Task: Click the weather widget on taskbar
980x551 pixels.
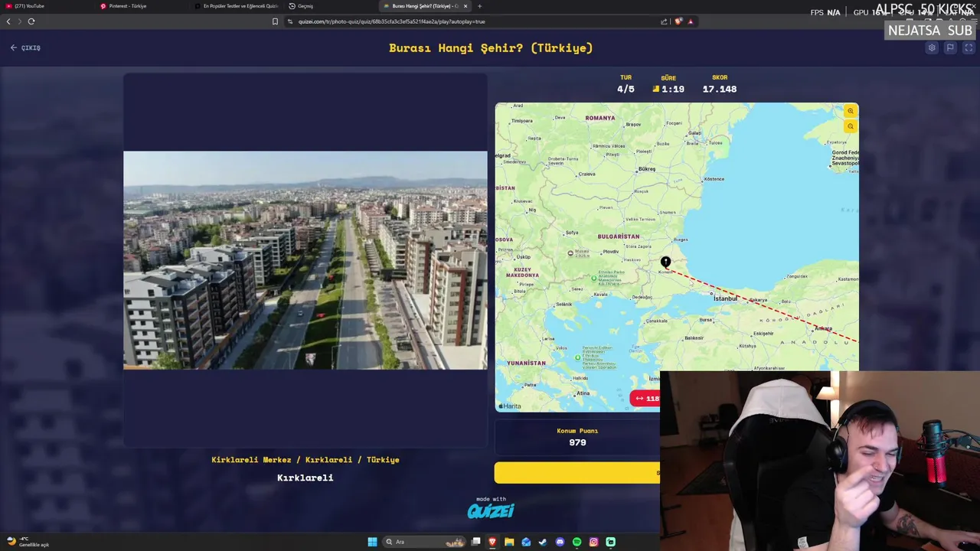Action: (28, 542)
